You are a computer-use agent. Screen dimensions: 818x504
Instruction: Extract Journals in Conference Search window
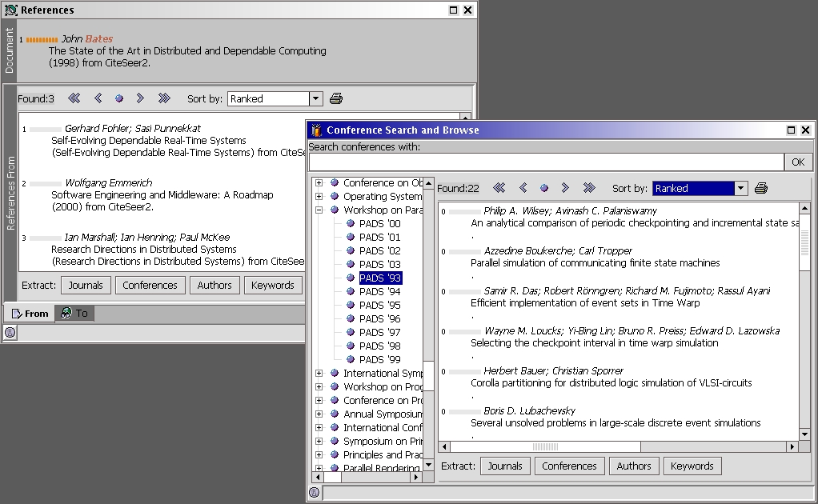505,466
